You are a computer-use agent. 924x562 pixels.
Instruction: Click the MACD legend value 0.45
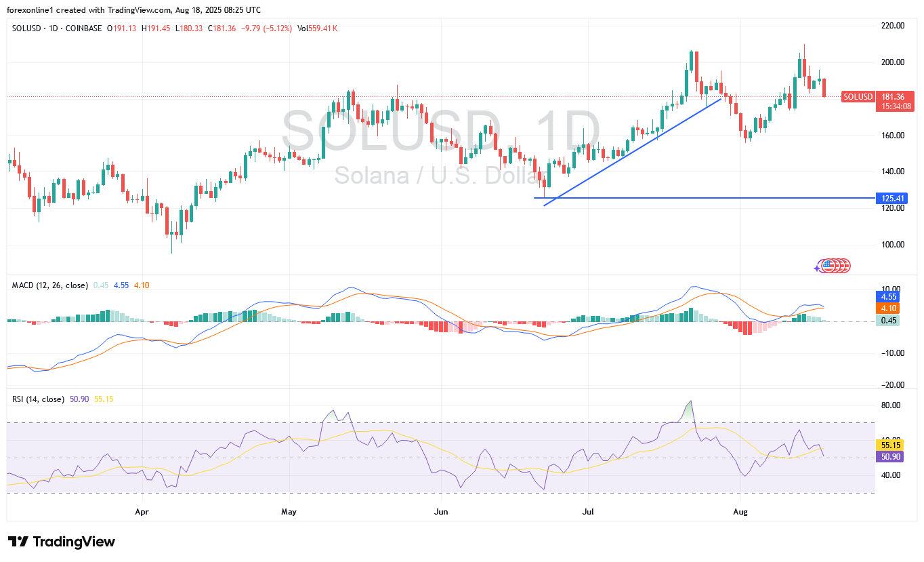tap(100, 285)
